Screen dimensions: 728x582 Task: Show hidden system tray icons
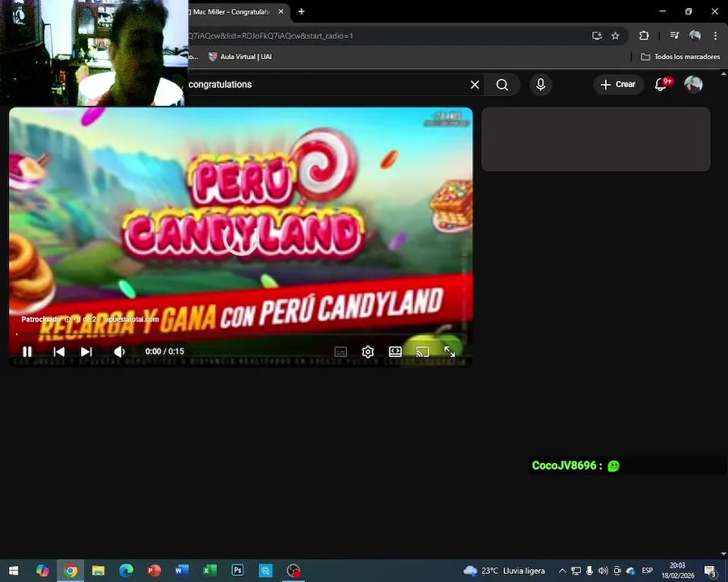[x=562, y=571]
